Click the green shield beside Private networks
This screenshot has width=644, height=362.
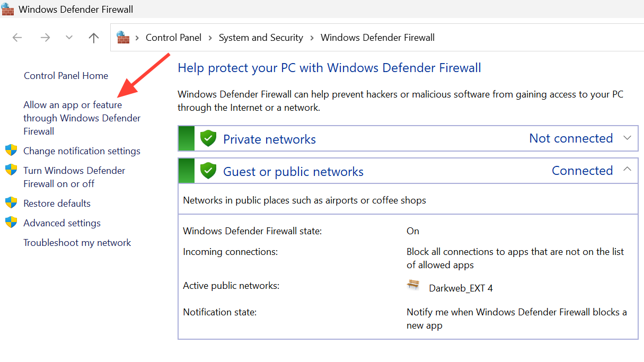(208, 139)
